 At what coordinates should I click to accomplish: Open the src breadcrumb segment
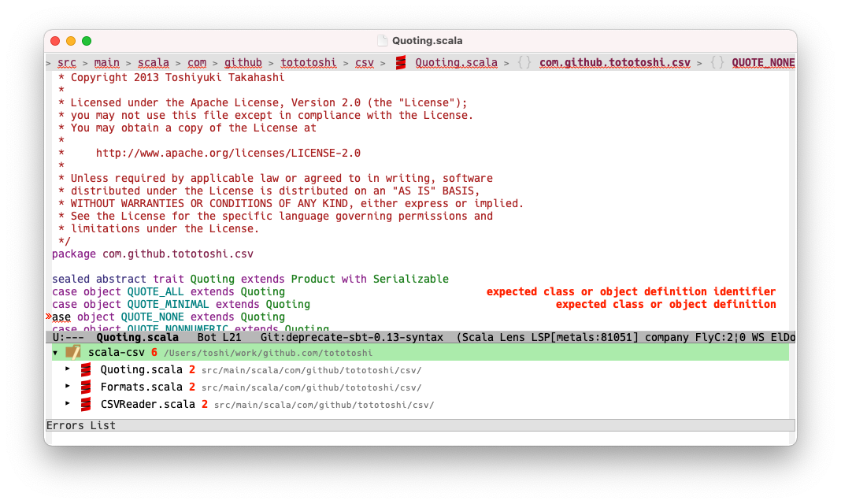66,63
